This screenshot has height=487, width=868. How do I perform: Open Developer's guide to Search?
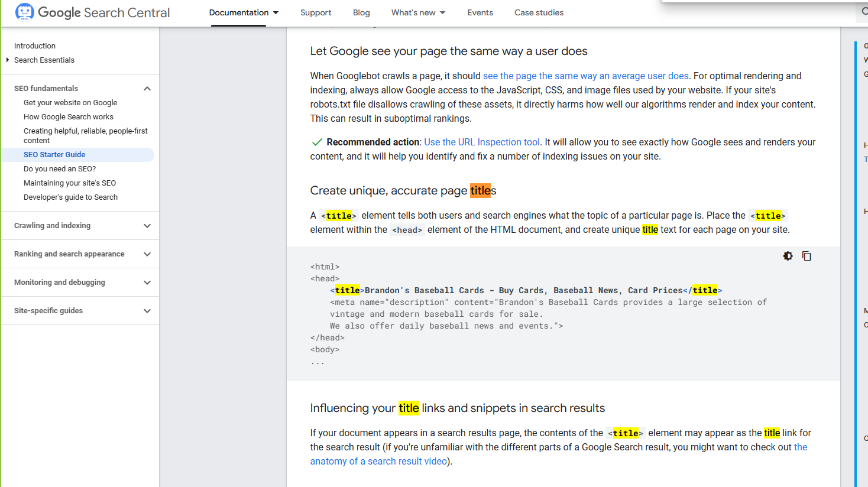[x=70, y=197]
